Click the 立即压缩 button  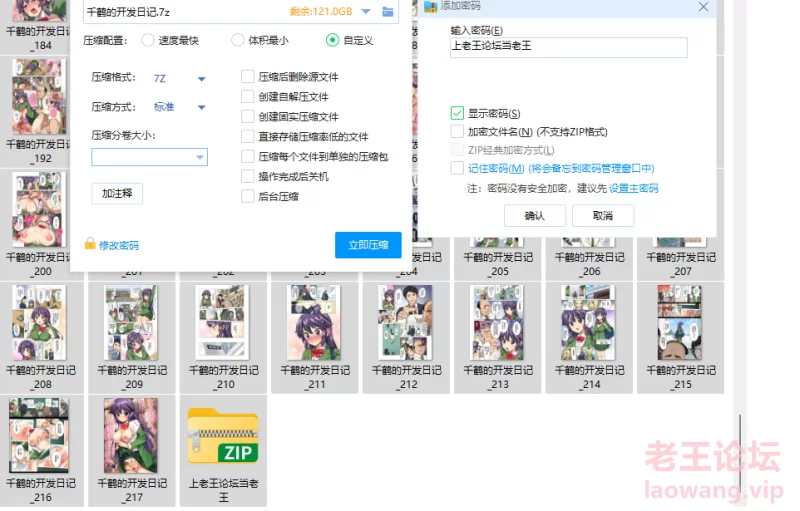(368, 245)
